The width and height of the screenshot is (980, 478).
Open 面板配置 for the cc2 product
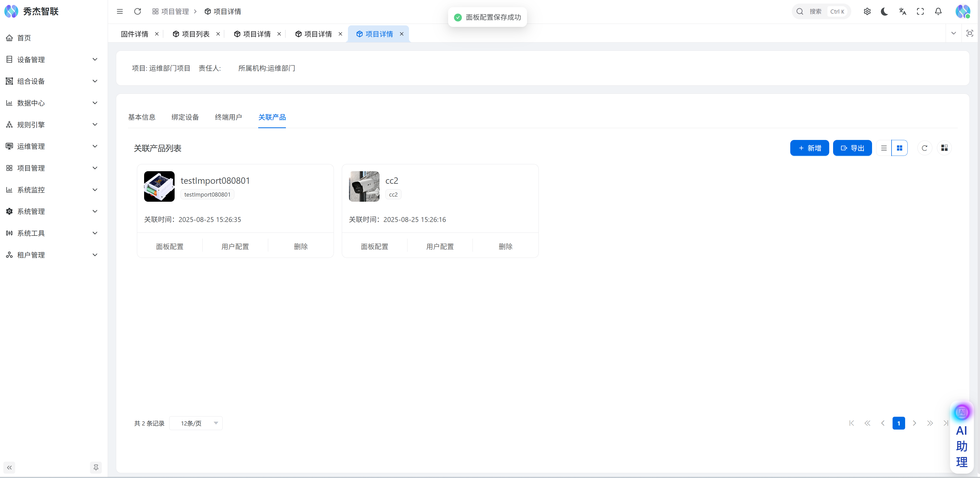(x=374, y=246)
